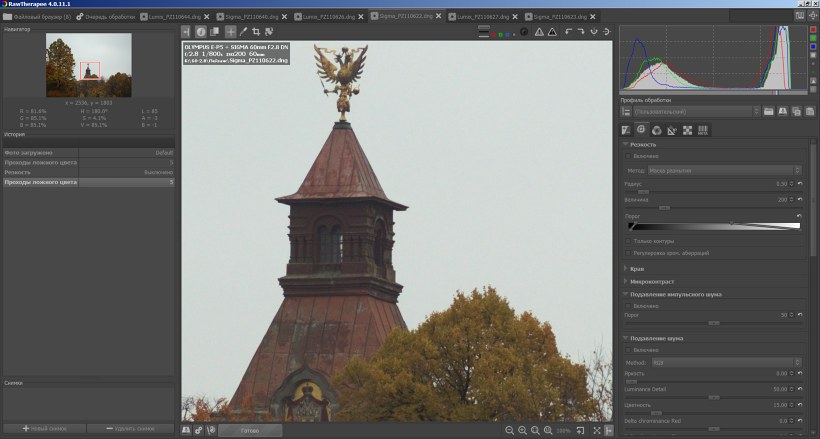Check the Только контуры option
820x439 pixels.
[x=628, y=241]
